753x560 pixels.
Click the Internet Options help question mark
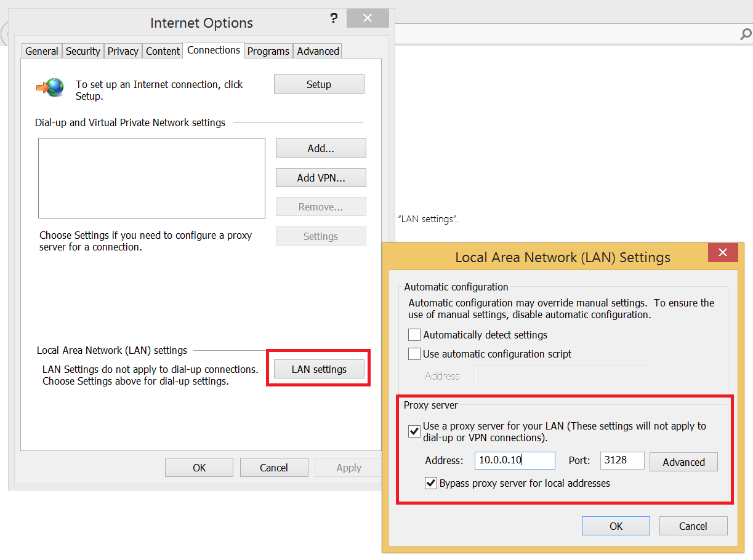(334, 18)
